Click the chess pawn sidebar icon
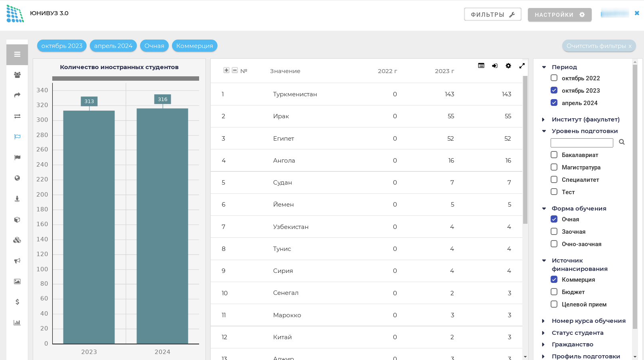Image resolution: width=644 pixels, height=360 pixels. 17,199
